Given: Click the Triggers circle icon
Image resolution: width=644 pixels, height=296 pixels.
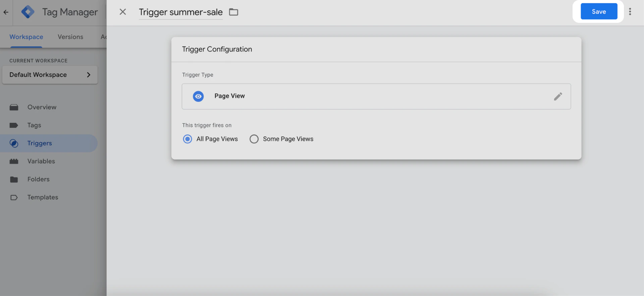Looking at the screenshot, I should point(14,143).
